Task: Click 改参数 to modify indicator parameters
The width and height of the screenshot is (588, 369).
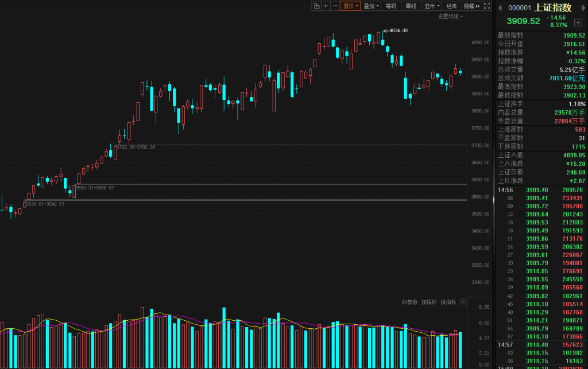Action: pyautogui.click(x=409, y=302)
